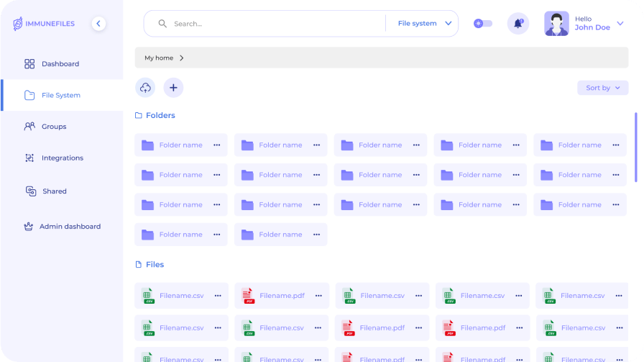Click the vertical scrollbar on the right
This screenshot has height=362, width=644.
635,147
